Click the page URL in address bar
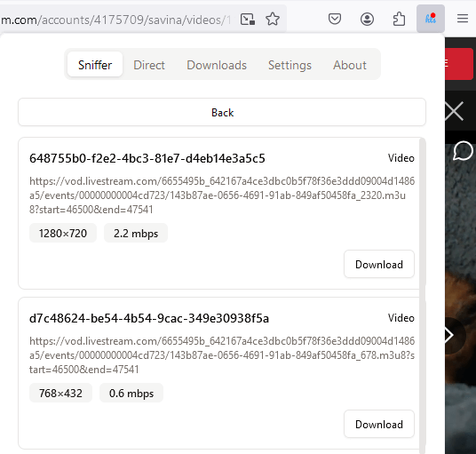 [115, 20]
